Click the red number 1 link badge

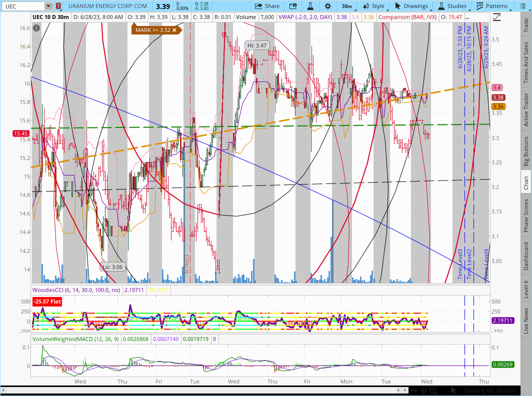tap(58, 6)
